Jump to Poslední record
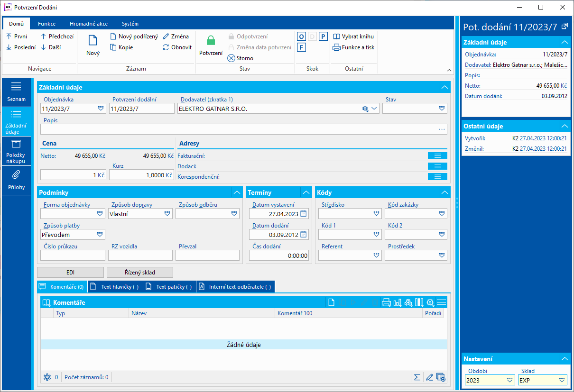Image resolution: width=574 pixels, height=392 pixels. [x=20, y=47]
